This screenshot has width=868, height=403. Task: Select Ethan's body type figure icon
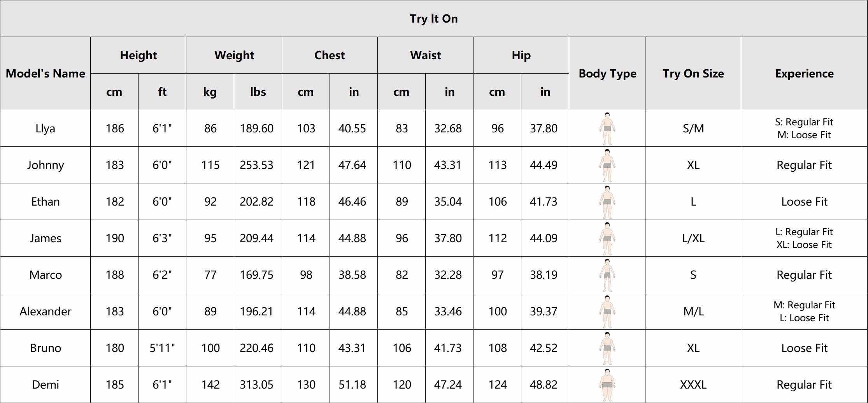coord(607,202)
